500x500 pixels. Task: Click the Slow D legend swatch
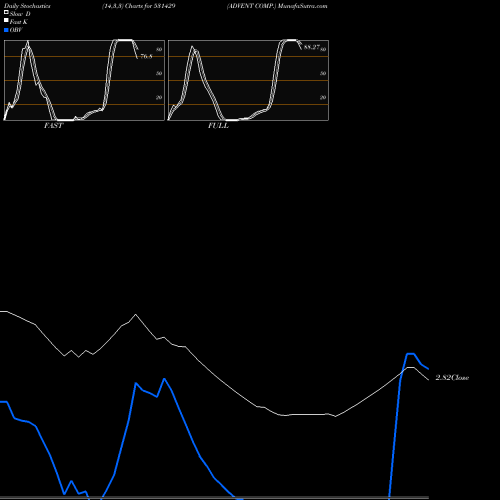(6, 12)
